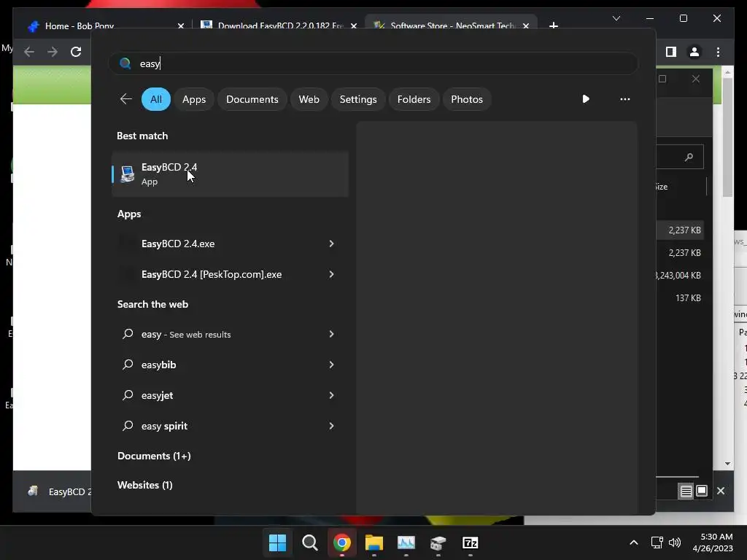Toggle Chrome side panel icon
This screenshot has width=747, height=560.
click(x=671, y=52)
